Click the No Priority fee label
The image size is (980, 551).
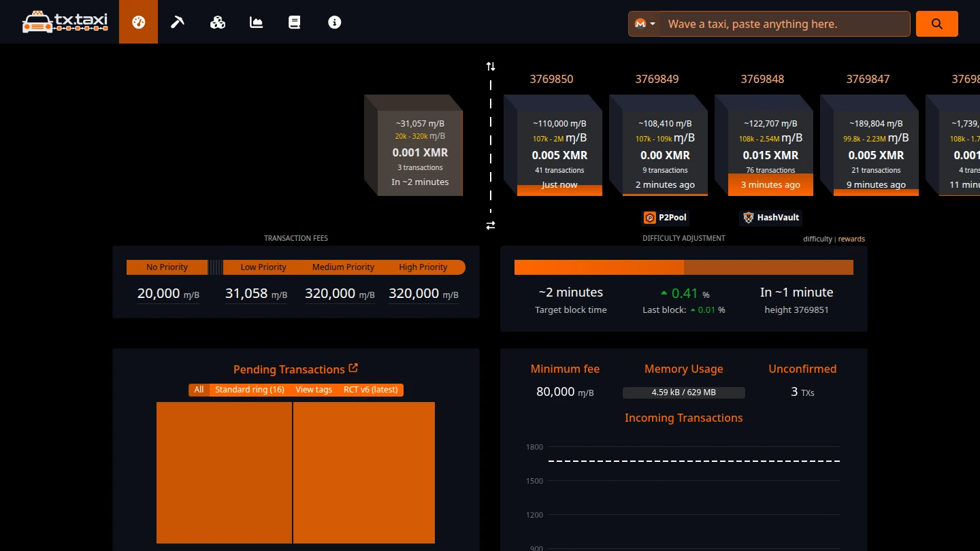(x=167, y=267)
